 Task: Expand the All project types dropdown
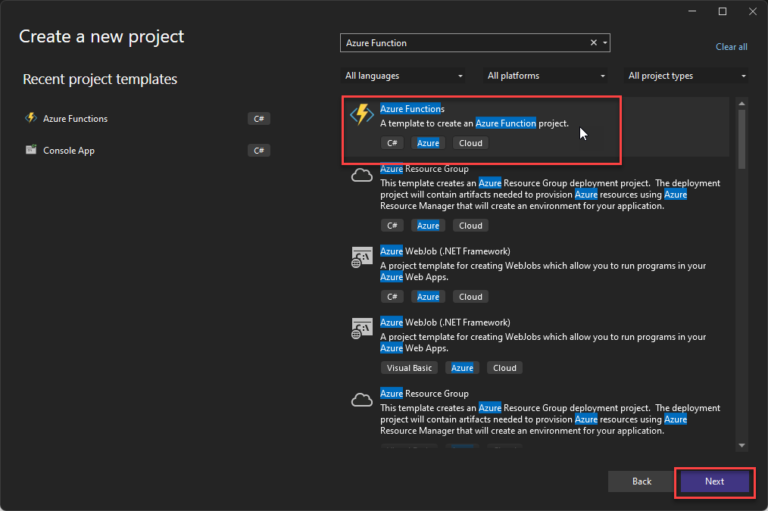[687, 76]
